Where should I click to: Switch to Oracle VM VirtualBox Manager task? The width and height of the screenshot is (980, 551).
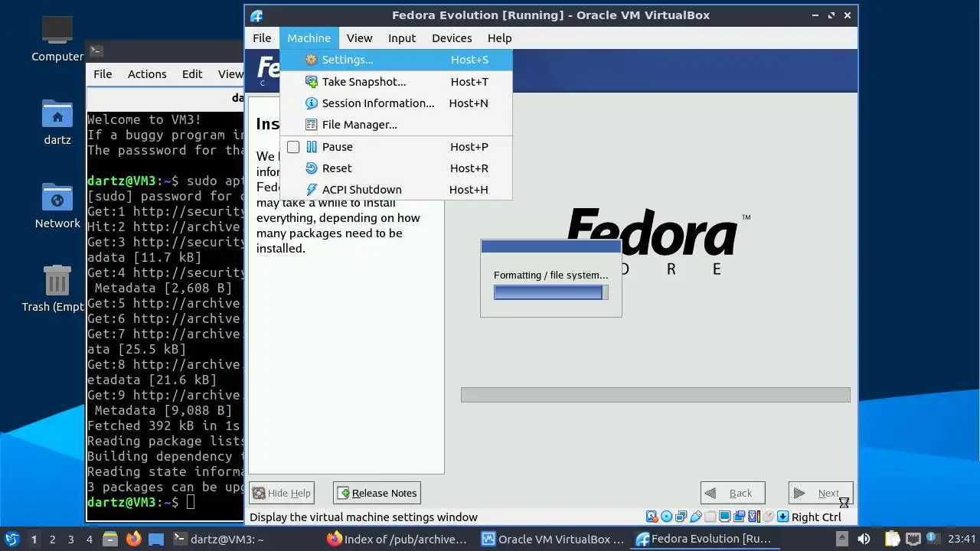553,539
